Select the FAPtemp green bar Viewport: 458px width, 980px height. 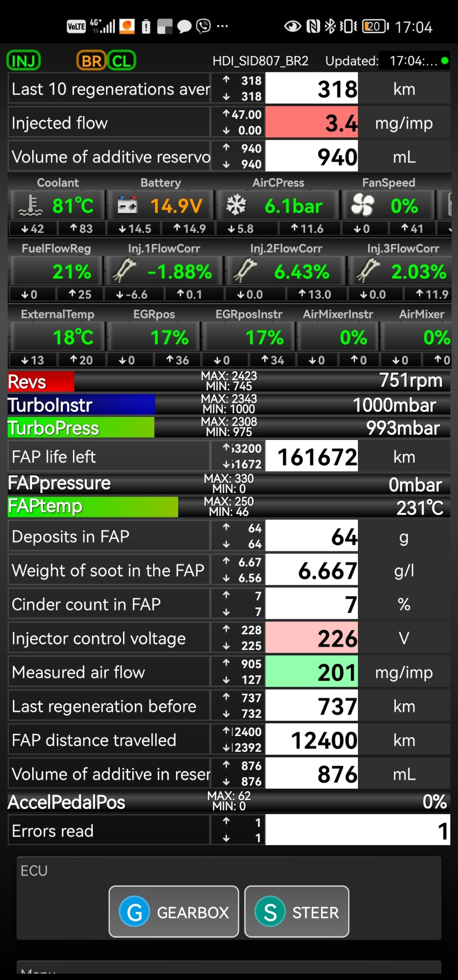point(93,507)
